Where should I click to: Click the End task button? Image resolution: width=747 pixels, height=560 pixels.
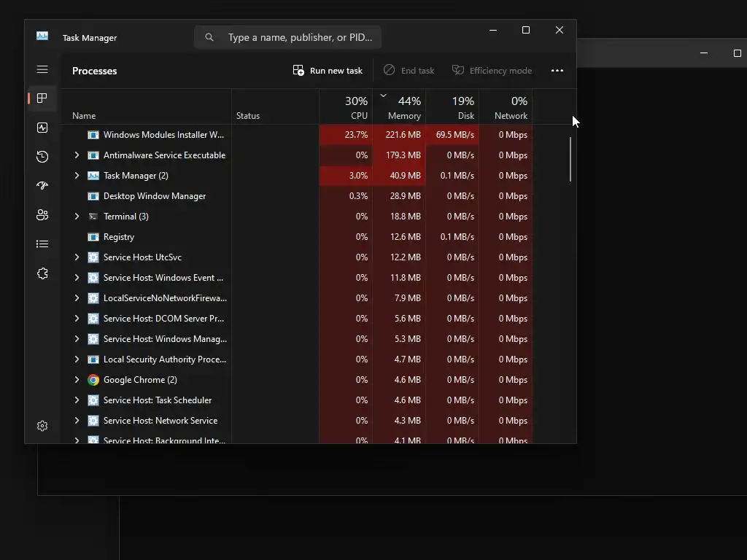tap(409, 71)
